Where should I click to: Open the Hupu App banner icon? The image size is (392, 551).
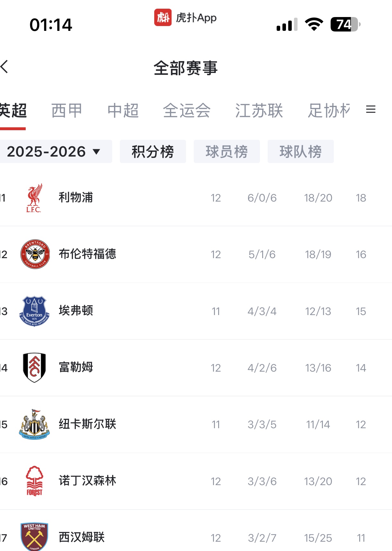(x=163, y=17)
